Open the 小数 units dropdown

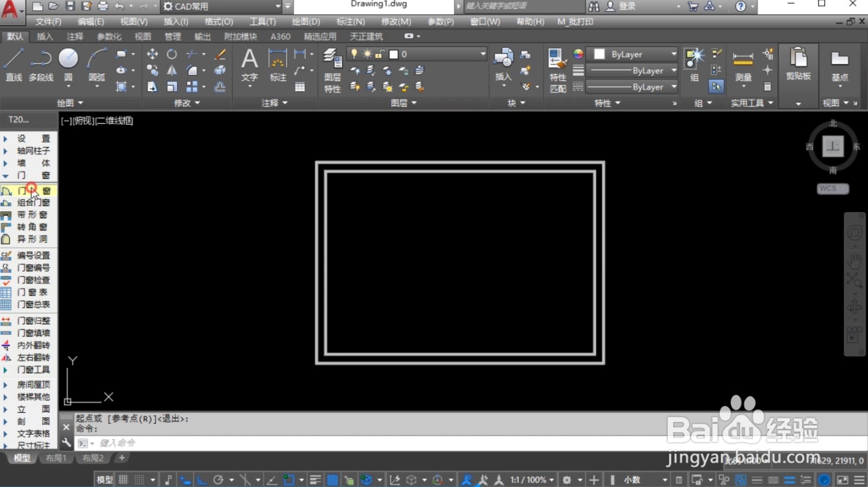click(x=645, y=480)
